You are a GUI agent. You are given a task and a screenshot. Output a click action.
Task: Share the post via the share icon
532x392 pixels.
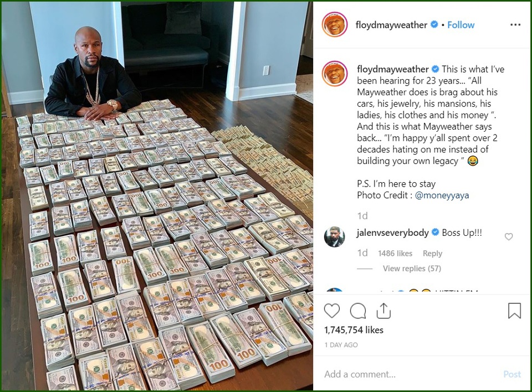point(383,310)
